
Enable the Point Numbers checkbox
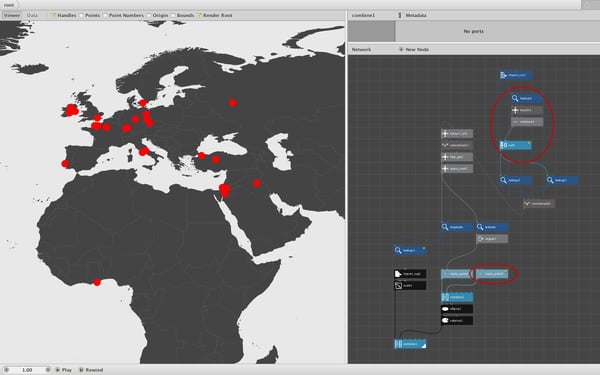[x=105, y=15]
